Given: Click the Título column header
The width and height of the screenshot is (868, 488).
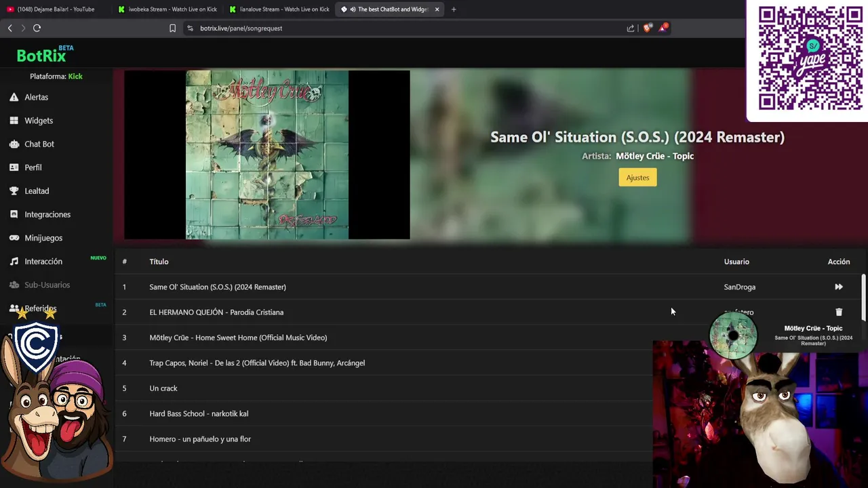Looking at the screenshot, I should 159,262.
